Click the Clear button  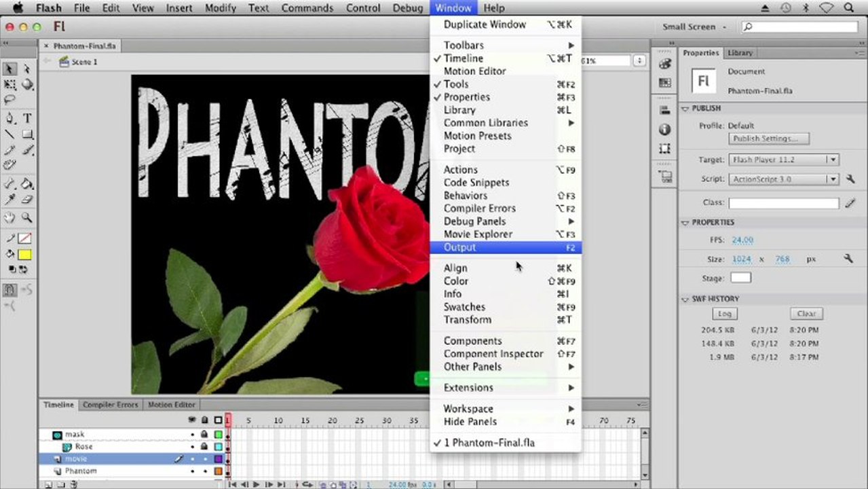[806, 314]
